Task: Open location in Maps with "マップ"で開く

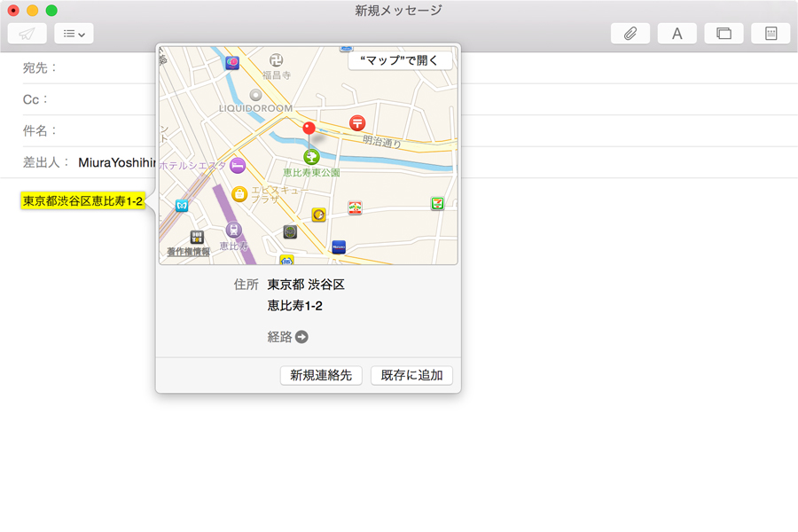Action: (400, 60)
